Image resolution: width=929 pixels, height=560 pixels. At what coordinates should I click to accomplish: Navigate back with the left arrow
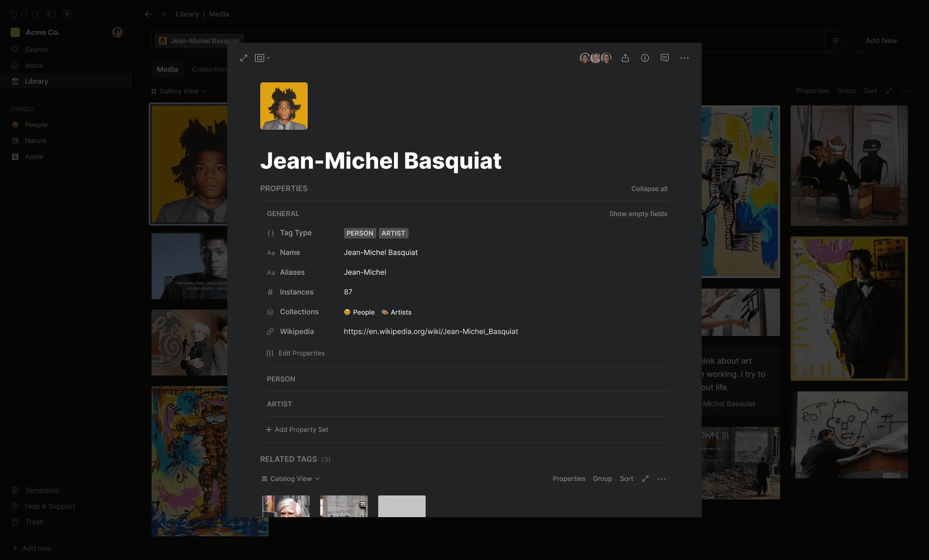[149, 14]
